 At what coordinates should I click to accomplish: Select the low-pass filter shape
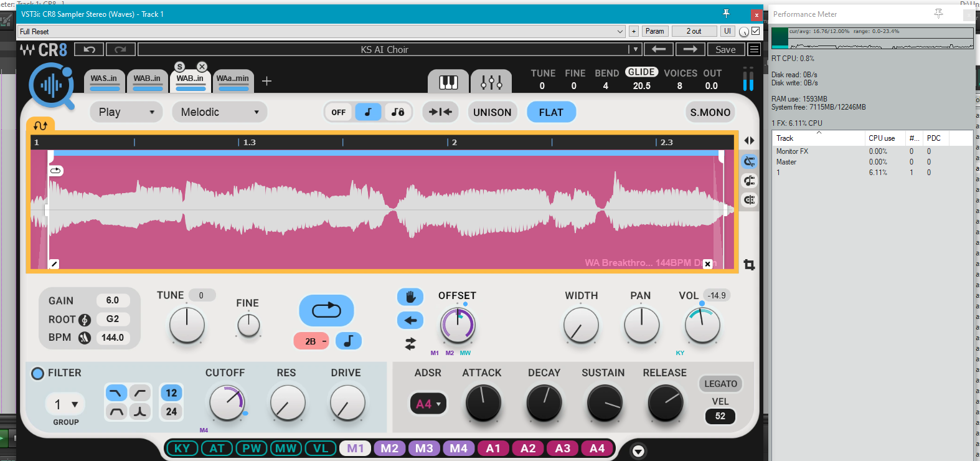point(116,393)
